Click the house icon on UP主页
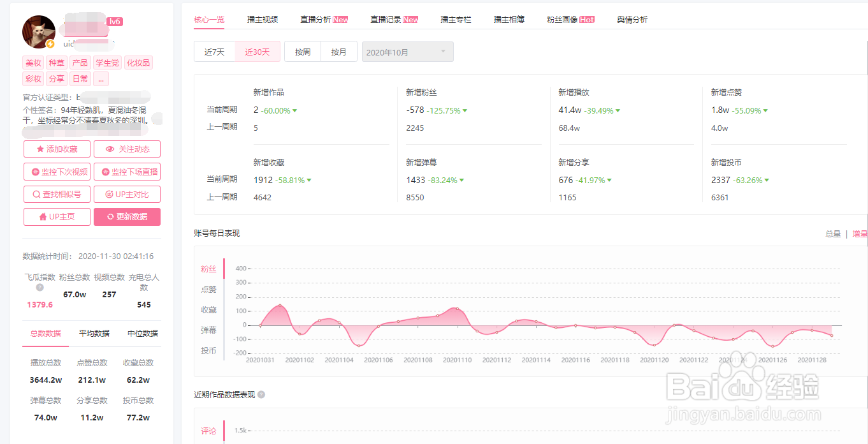Image resolution: width=868 pixels, height=444 pixels. tap(43, 217)
